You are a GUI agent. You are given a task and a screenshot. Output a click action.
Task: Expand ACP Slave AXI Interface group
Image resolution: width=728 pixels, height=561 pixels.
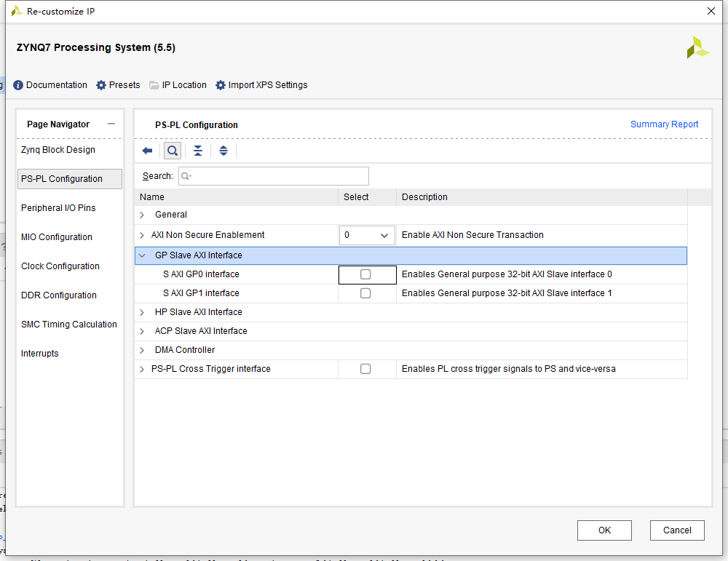pos(142,331)
